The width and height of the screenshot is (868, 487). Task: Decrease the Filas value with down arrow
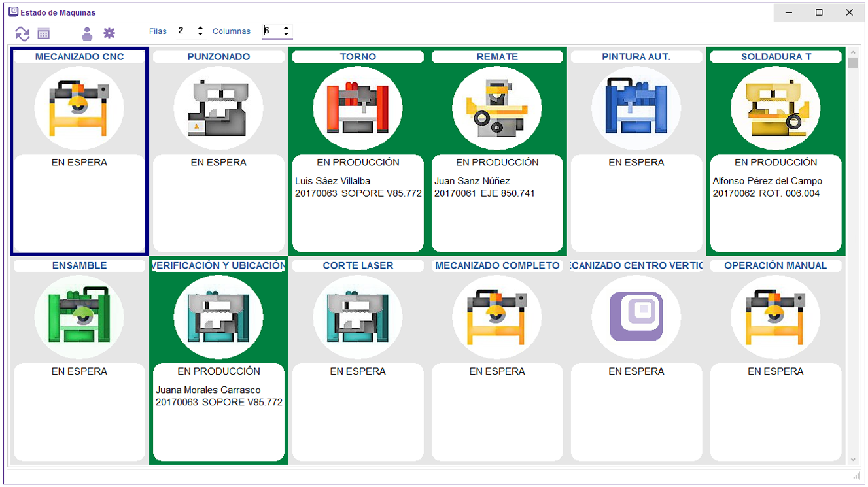pos(200,35)
